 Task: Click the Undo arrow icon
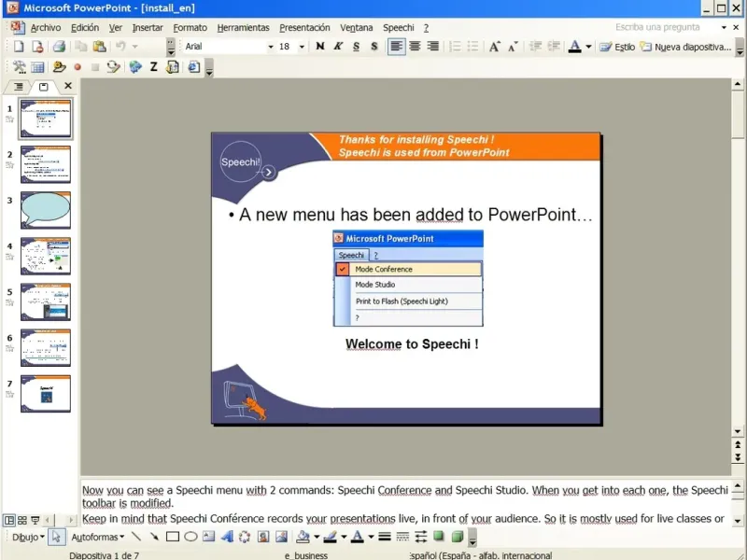(120, 46)
